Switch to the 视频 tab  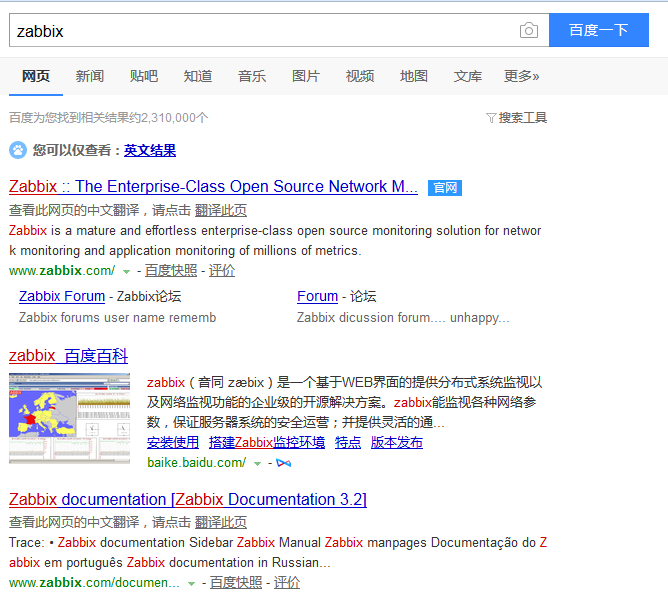(360, 76)
